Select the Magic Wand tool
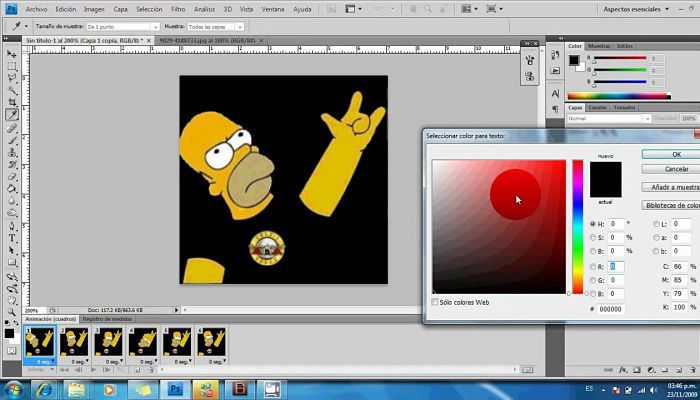The image size is (700, 400). tap(12, 91)
